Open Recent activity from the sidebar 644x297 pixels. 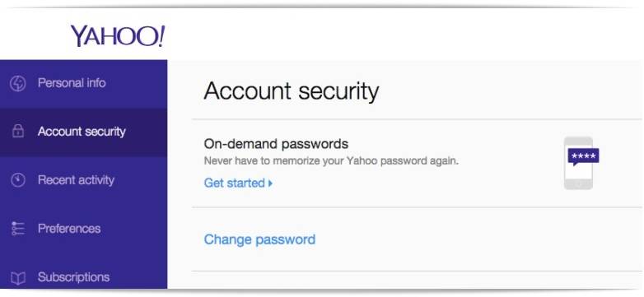pyautogui.click(x=83, y=180)
